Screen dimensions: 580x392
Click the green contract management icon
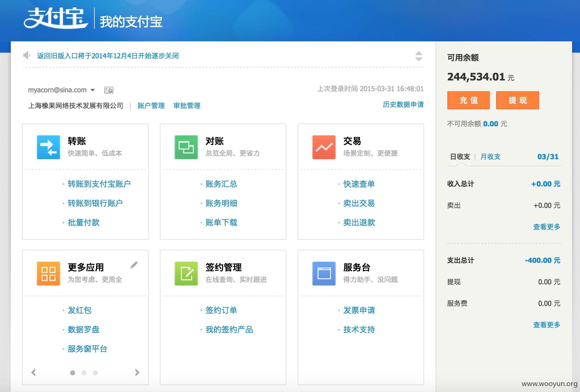[x=186, y=274]
